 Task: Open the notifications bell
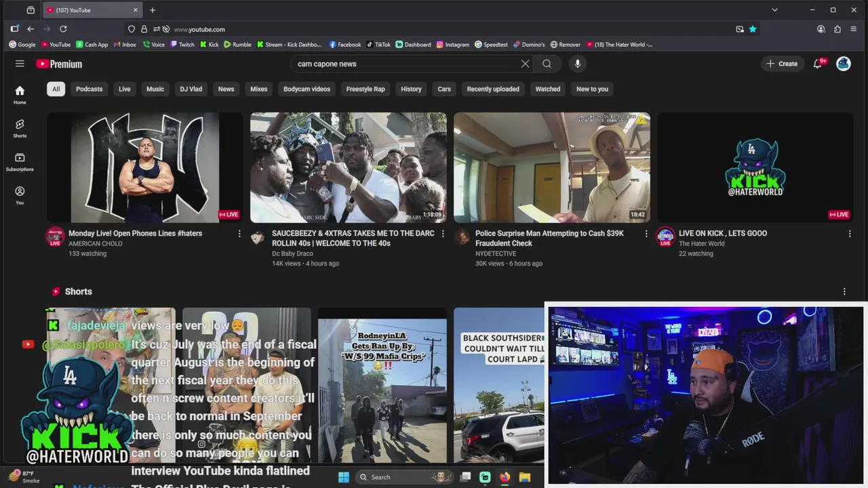point(818,64)
